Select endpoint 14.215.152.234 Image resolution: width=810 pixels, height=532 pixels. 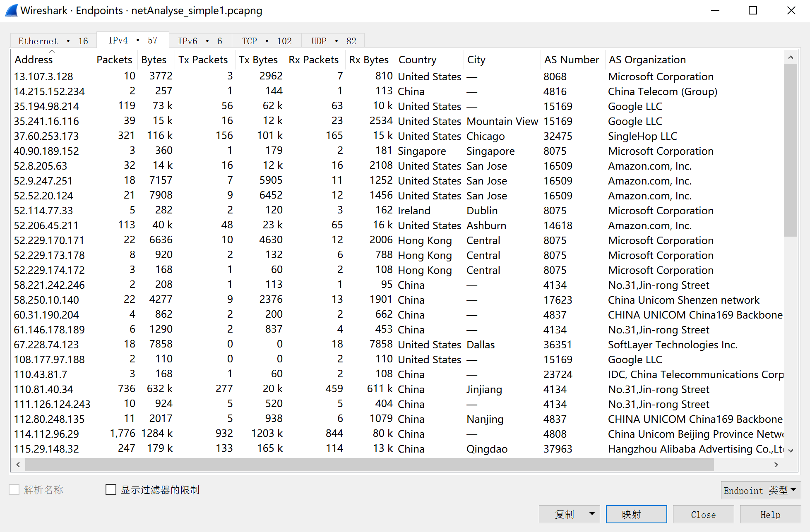(397, 91)
